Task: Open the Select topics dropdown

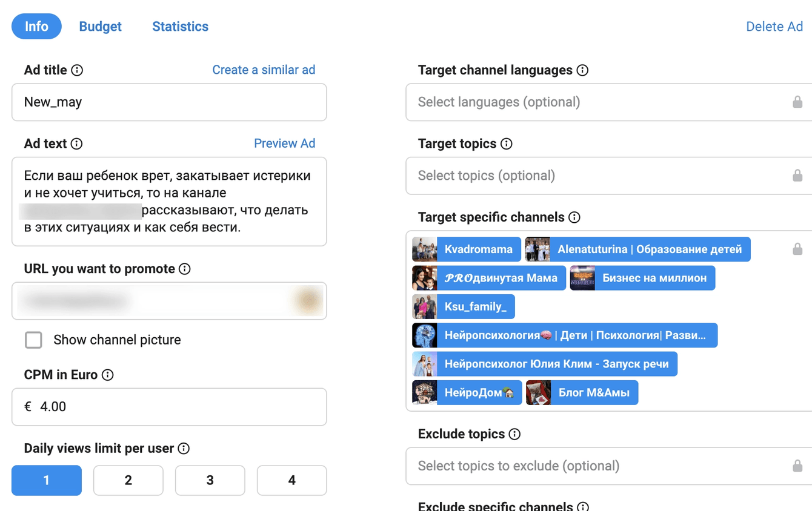Action: 600,176
